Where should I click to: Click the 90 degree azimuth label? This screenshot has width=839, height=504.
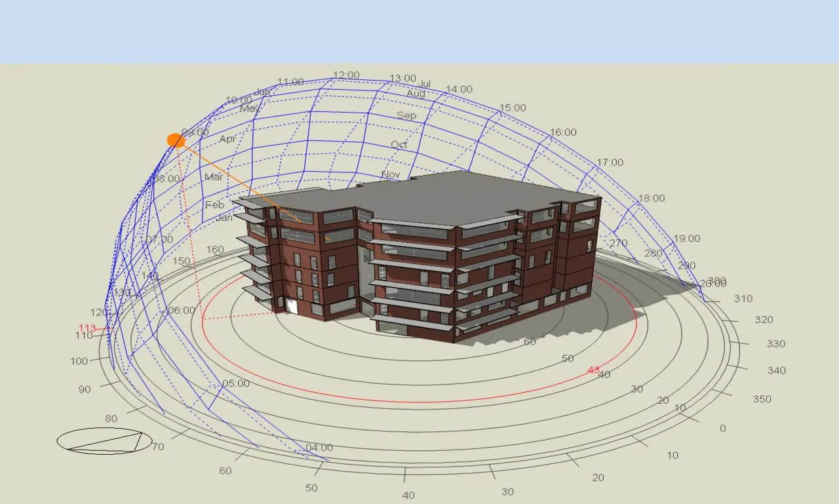click(85, 389)
